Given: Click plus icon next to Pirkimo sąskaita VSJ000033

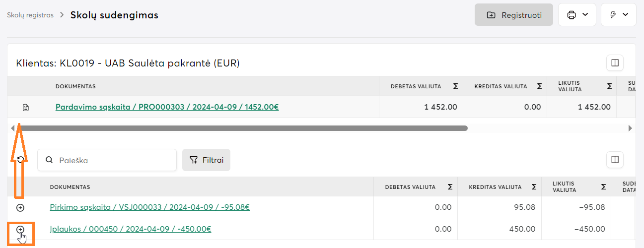Looking at the screenshot, I should click(20, 207).
